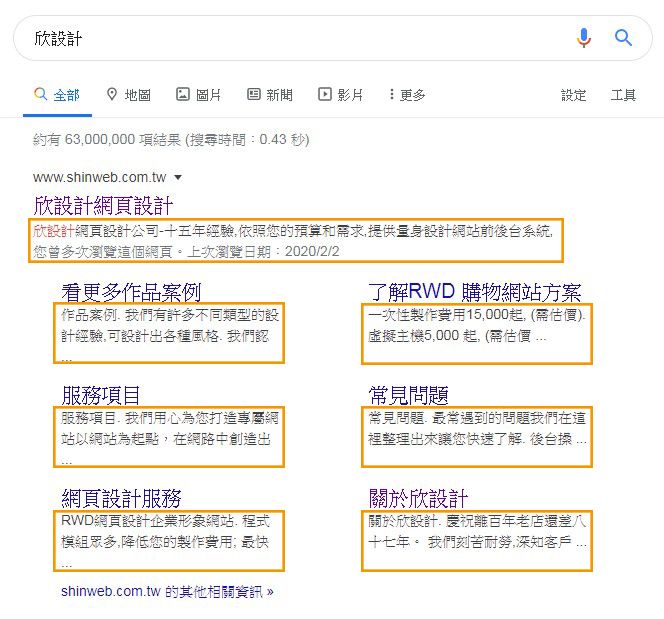664x619 pixels.
Task: Click the www.shinweb.com.tw URL text
Action: coord(100,177)
